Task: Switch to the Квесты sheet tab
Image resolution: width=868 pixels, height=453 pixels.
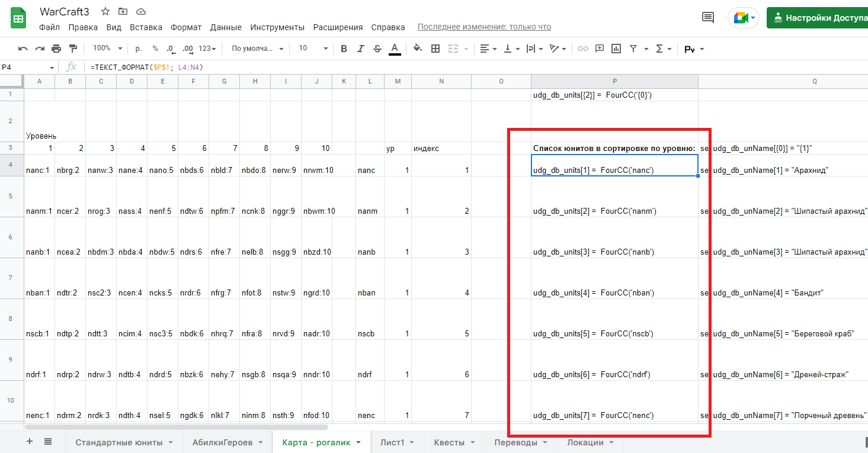Action: (x=453, y=442)
